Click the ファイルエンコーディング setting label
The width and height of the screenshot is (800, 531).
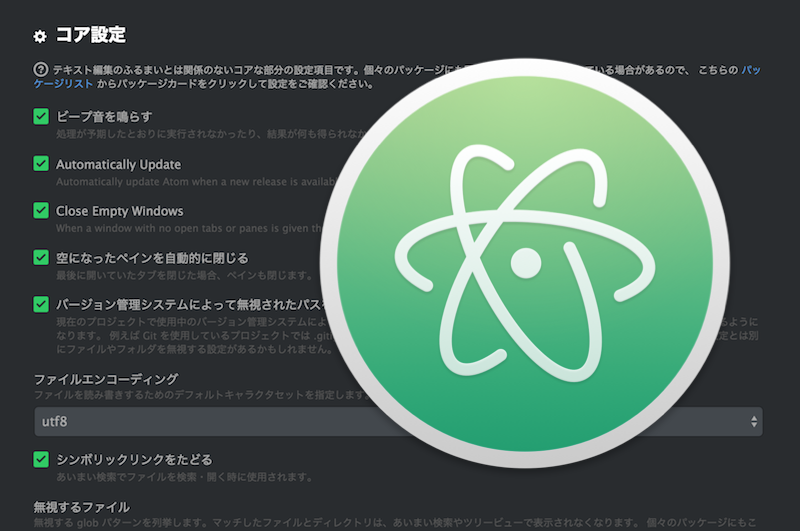tap(106, 379)
